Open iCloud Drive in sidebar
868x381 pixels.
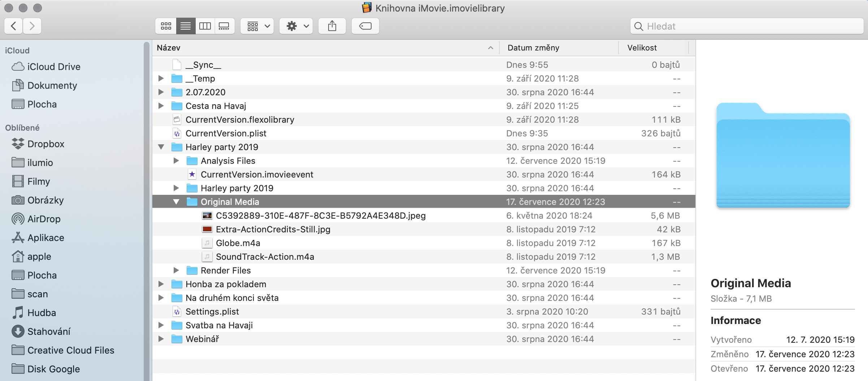[x=53, y=67]
